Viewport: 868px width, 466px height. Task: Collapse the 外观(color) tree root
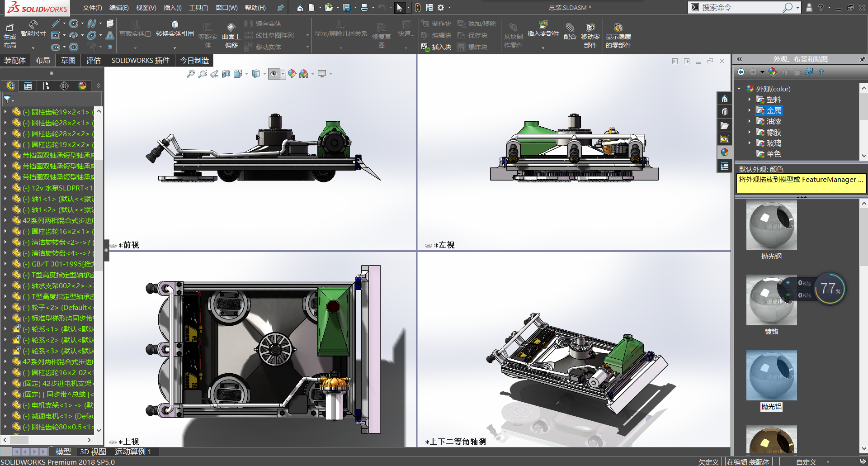739,89
